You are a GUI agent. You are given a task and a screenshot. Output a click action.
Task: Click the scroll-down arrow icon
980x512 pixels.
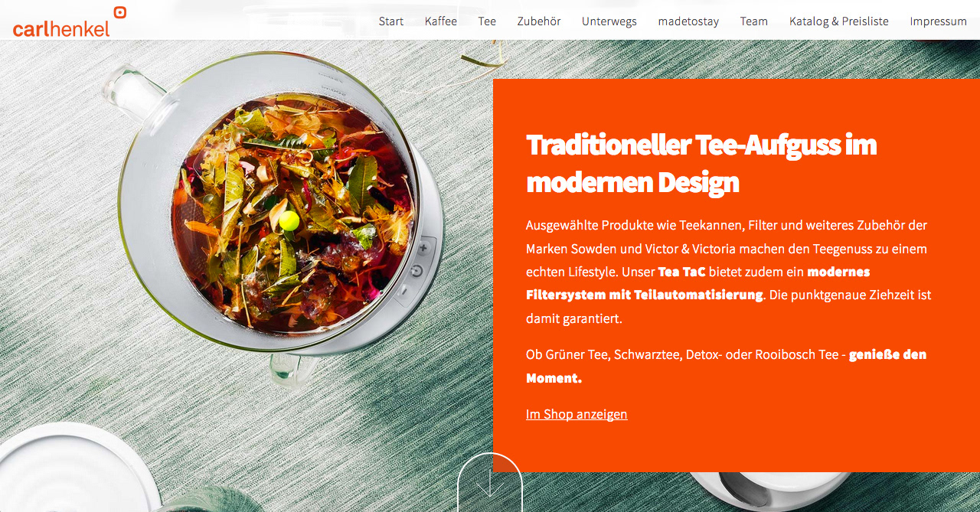click(490, 483)
